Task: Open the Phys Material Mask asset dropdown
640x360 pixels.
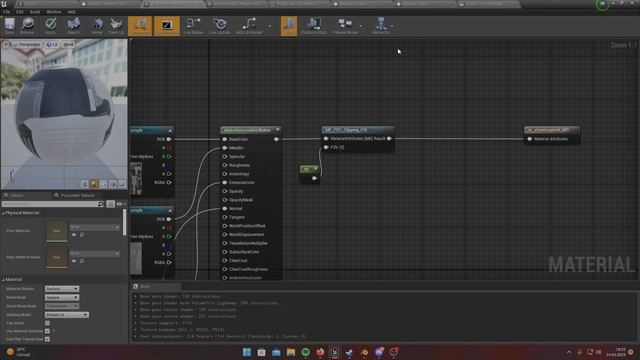Action: pyautogui.click(x=94, y=253)
